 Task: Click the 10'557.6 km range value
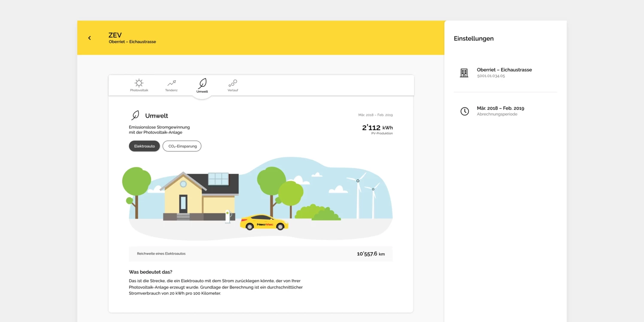[371, 254]
